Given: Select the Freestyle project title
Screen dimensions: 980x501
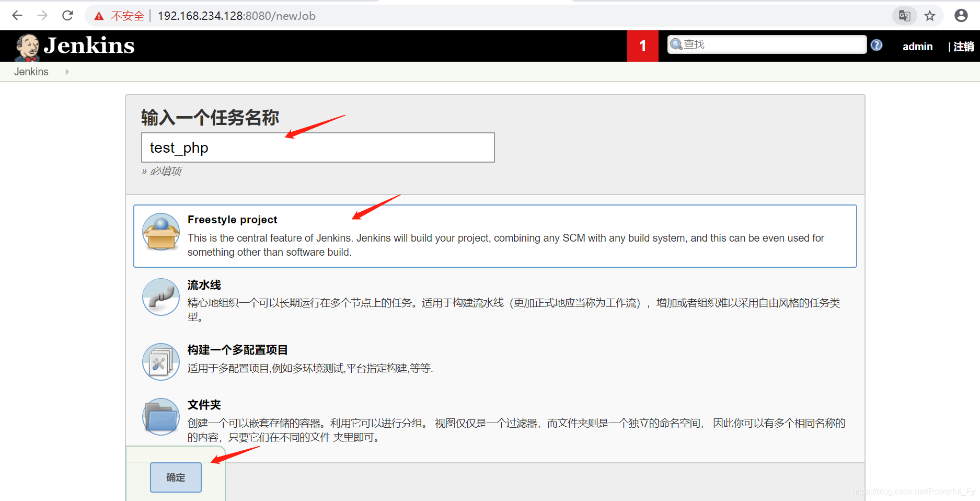Looking at the screenshot, I should click(x=233, y=220).
